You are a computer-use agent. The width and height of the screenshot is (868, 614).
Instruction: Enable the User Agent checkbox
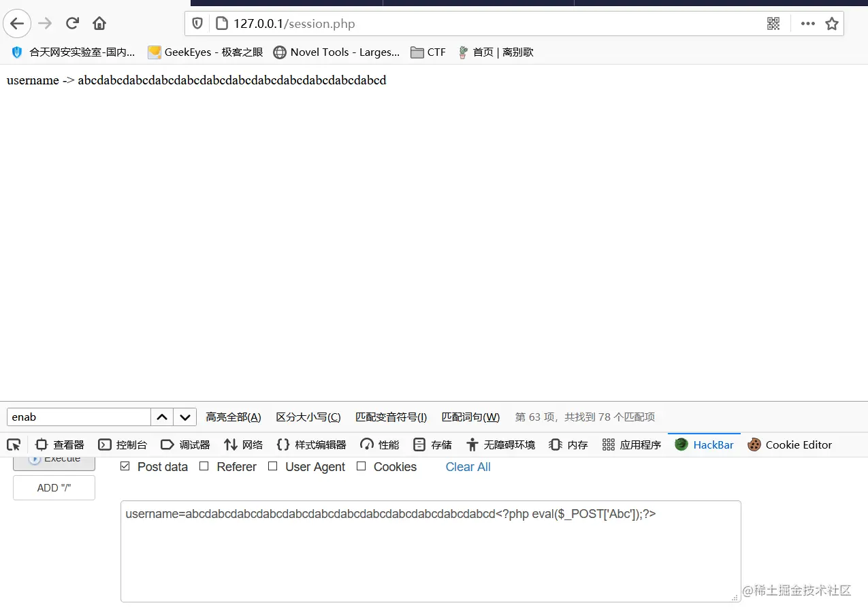pos(272,466)
